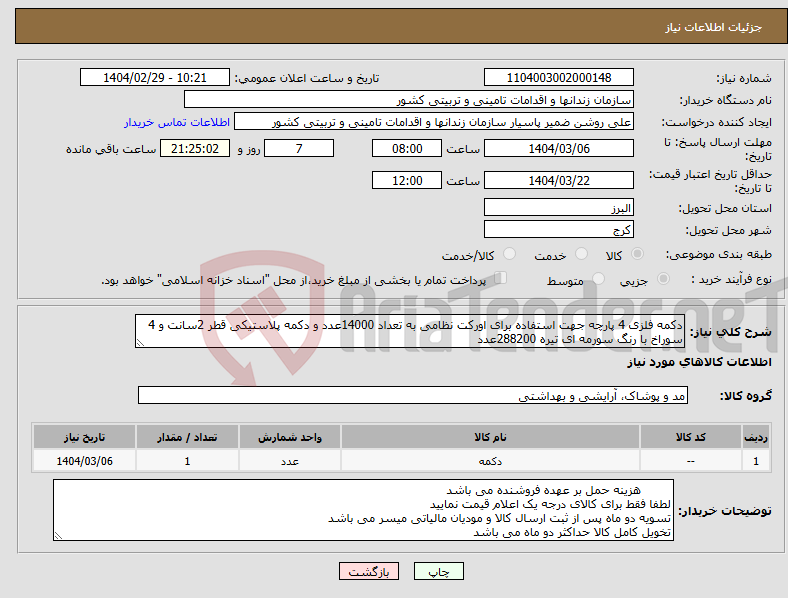Click the جزئیات اطلاعات نیاز page header
The image size is (788, 598).
coord(714,27)
